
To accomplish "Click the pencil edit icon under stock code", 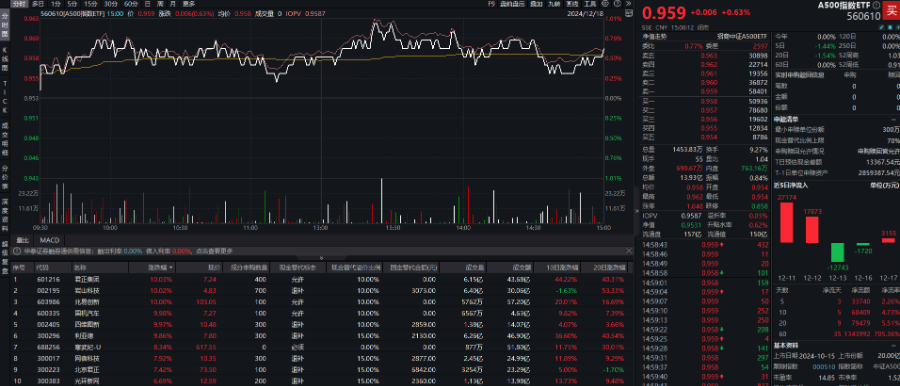I will (881, 27).
